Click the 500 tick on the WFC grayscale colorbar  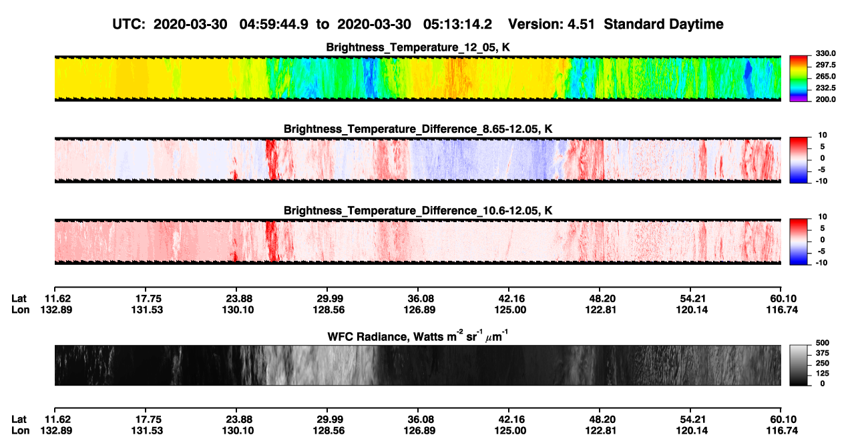tap(822, 342)
